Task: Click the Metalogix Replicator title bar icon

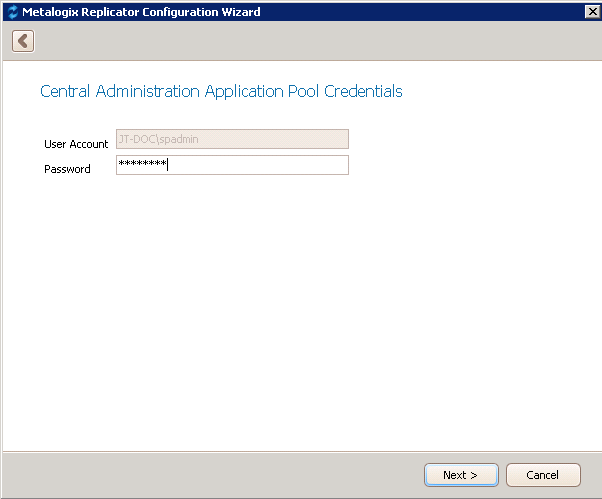Action: click(12, 12)
